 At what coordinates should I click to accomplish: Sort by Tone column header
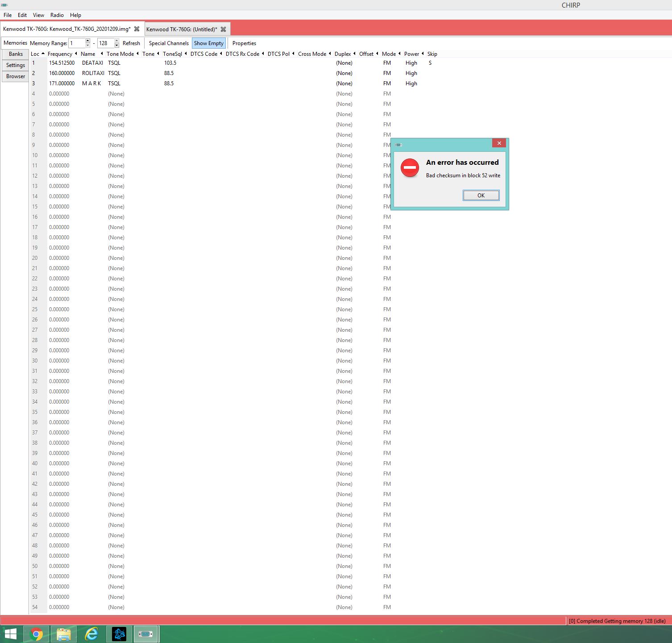(x=148, y=54)
